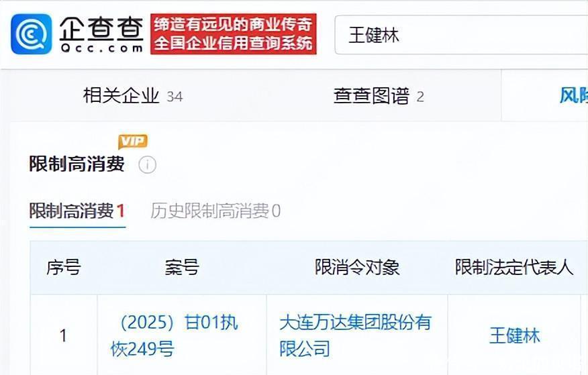Select the 历史限制高消费 0 sub-tab
This screenshot has height=375, width=588.
pos(215,211)
